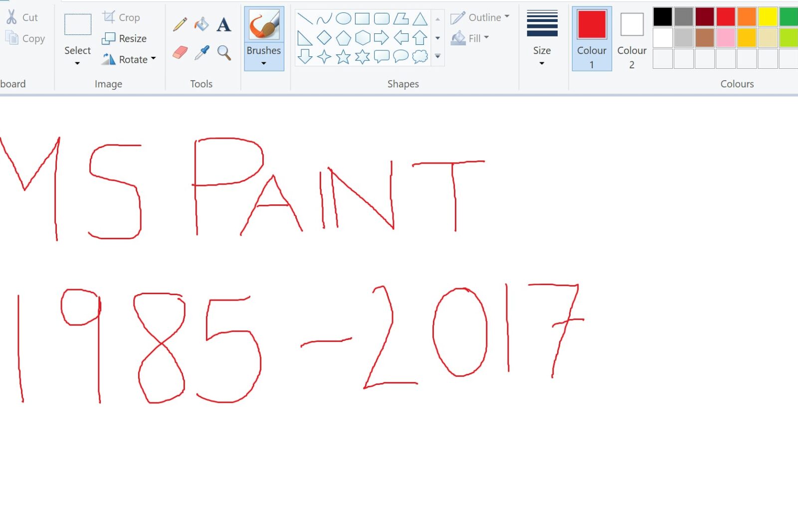This screenshot has height=532, width=798.
Task: Select the Text tool
Action: click(224, 24)
